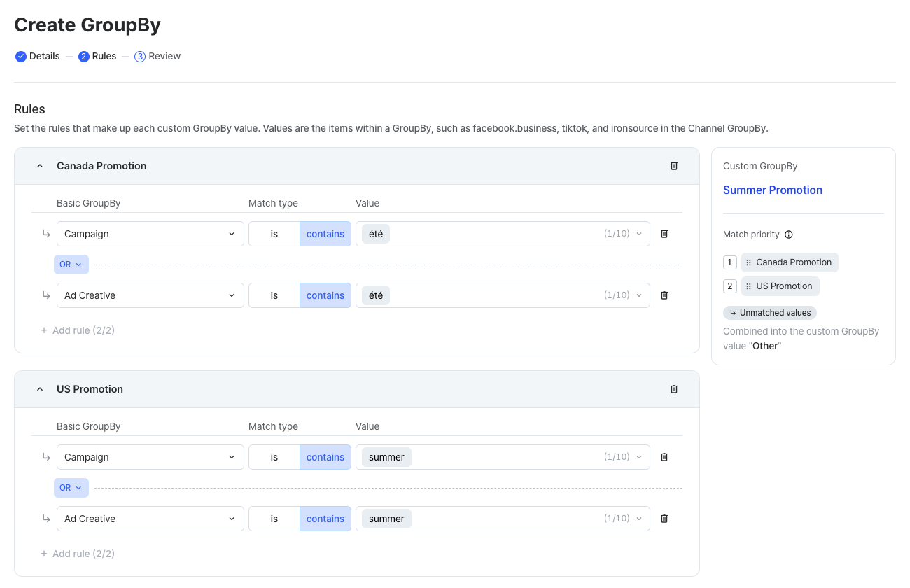Set US Ad Creative match type to 'is'
The image size is (910, 588).
(274, 519)
